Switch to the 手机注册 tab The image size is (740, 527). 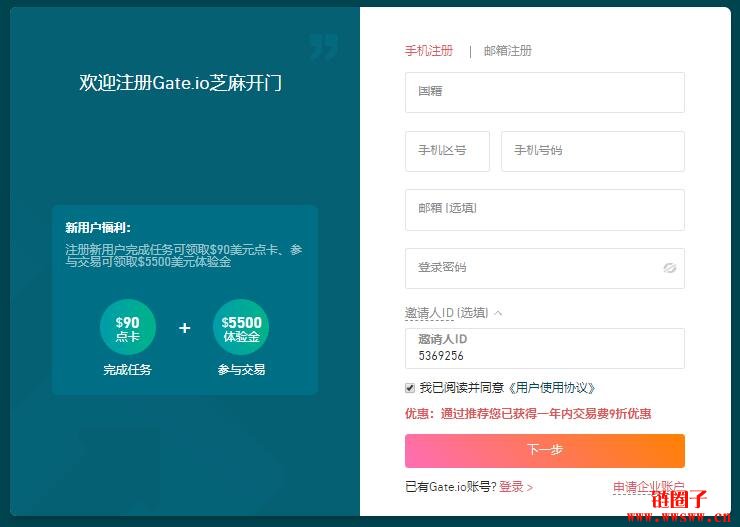pos(429,50)
